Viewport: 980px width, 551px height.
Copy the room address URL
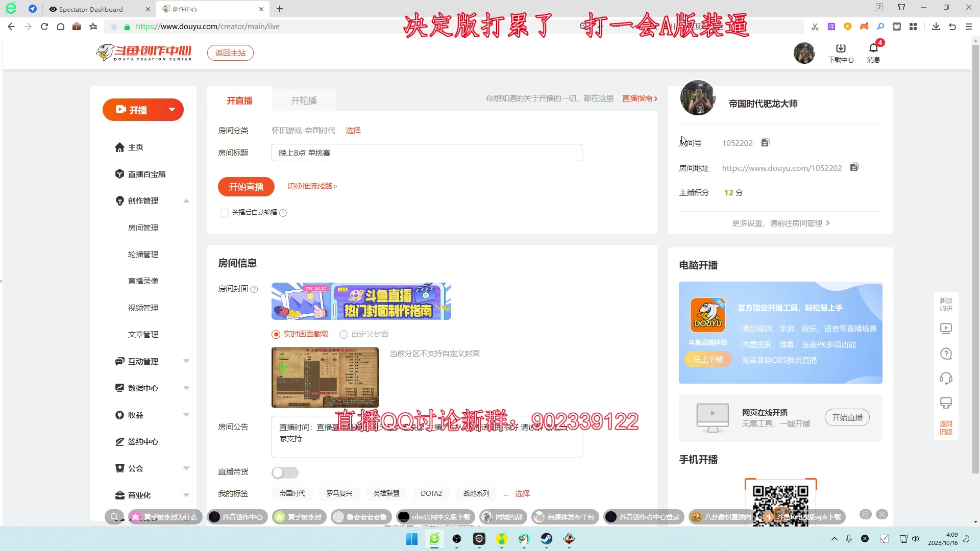854,167
